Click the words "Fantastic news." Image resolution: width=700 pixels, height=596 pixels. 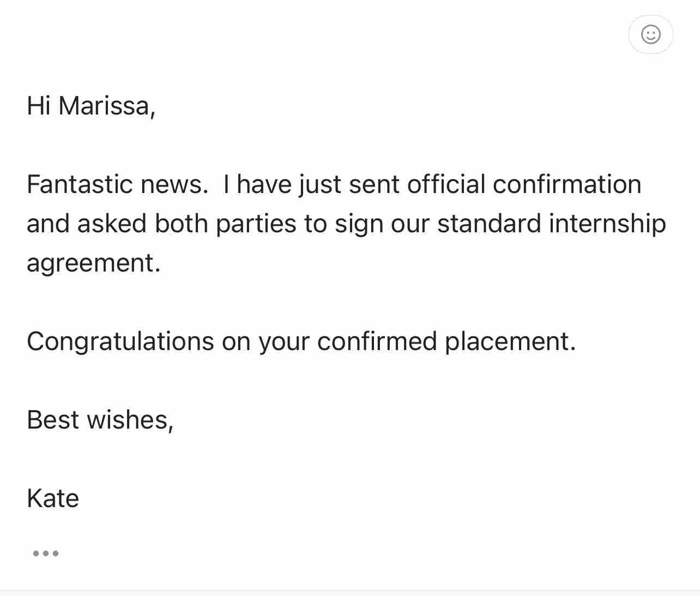pos(117,184)
